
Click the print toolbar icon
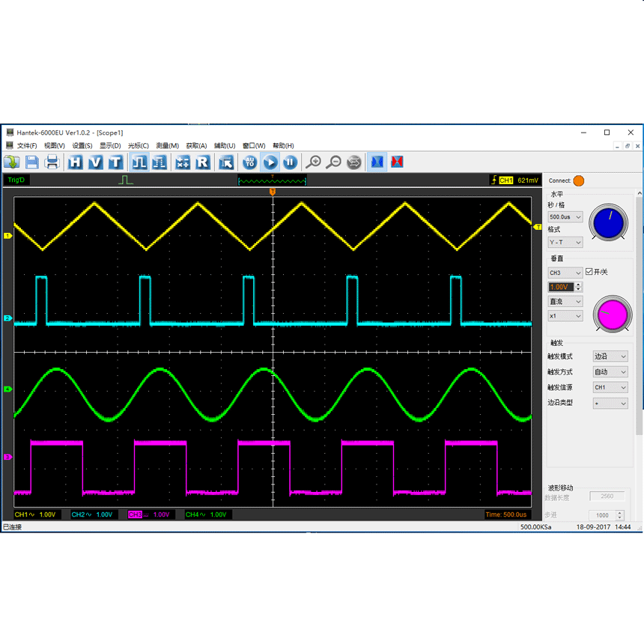52,162
